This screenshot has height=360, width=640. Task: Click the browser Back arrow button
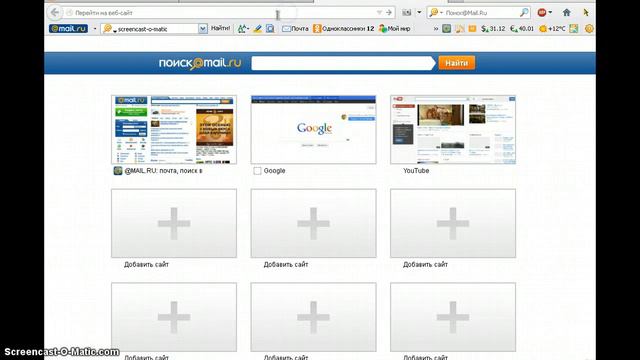pos(55,13)
